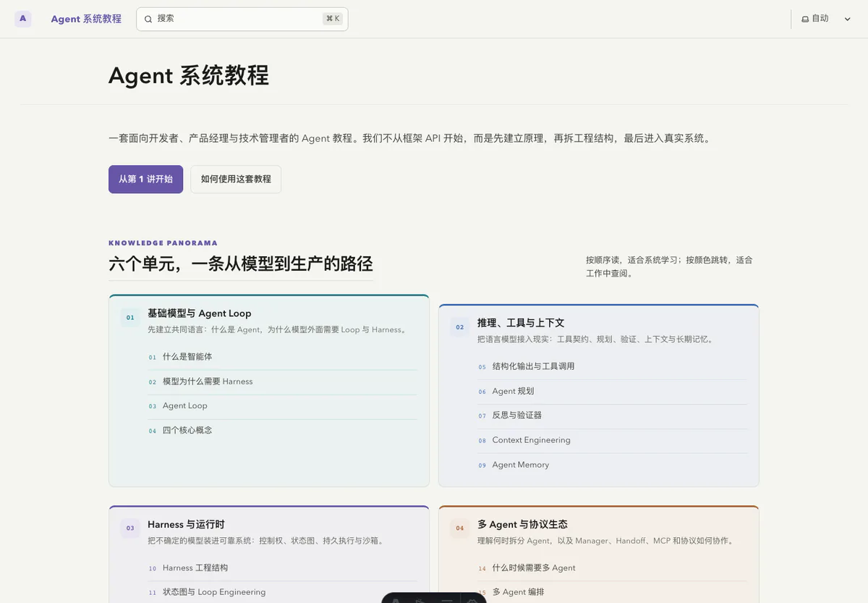This screenshot has height=603, width=868.
Task: Open lesson 反思与验证器
Action: coord(612,416)
